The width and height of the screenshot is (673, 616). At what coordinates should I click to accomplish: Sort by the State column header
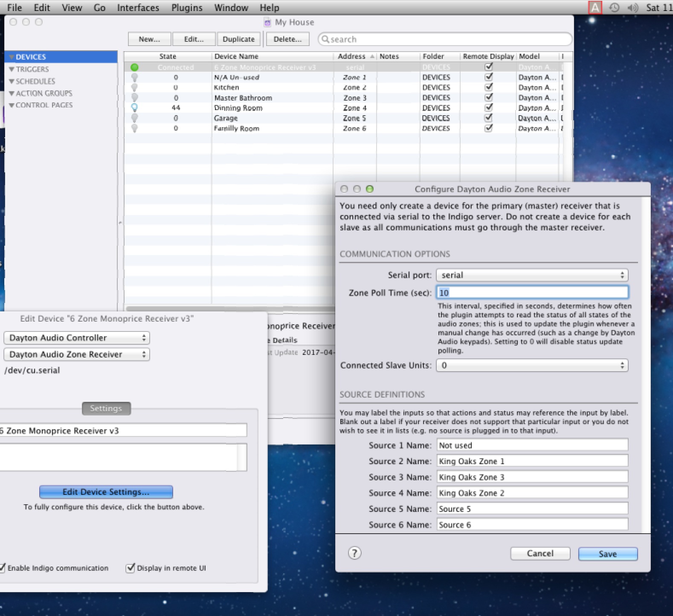point(168,56)
